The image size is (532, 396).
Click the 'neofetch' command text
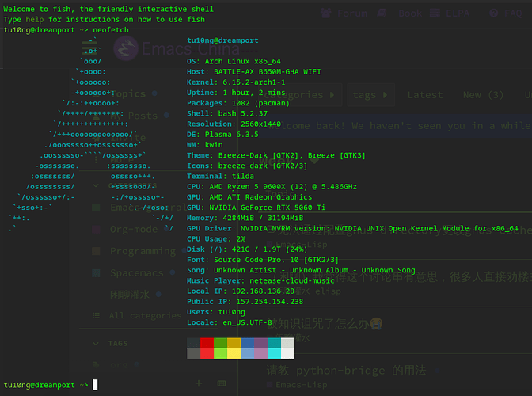pos(111,30)
